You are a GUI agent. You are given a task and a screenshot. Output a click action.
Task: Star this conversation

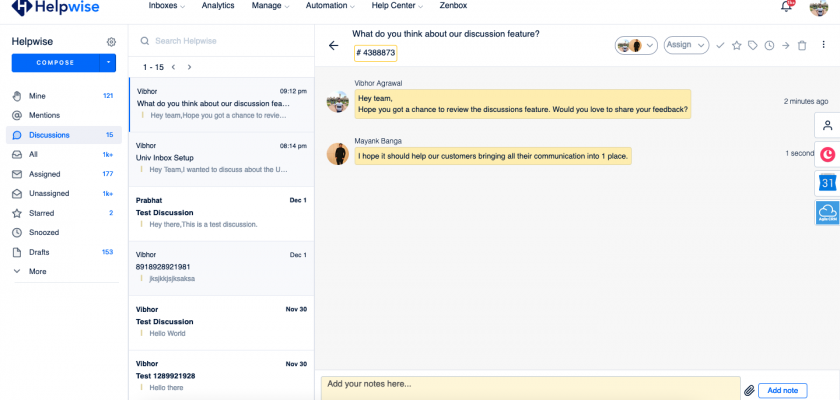pyautogui.click(x=737, y=46)
